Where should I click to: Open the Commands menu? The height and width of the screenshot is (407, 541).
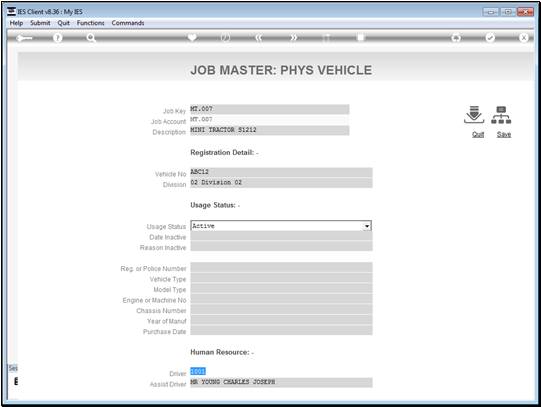(x=128, y=23)
